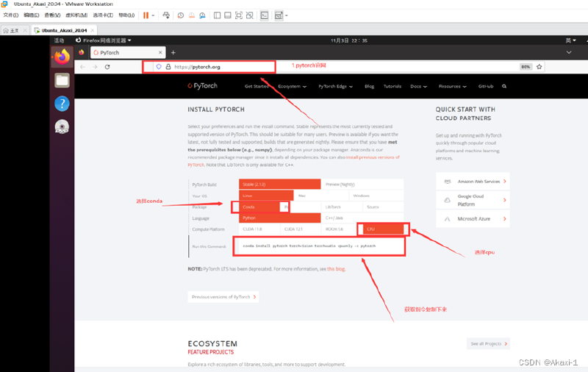The height and width of the screenshot is (372, 588).
Task: Open the Blog navigation link
Action: point(370,86)
